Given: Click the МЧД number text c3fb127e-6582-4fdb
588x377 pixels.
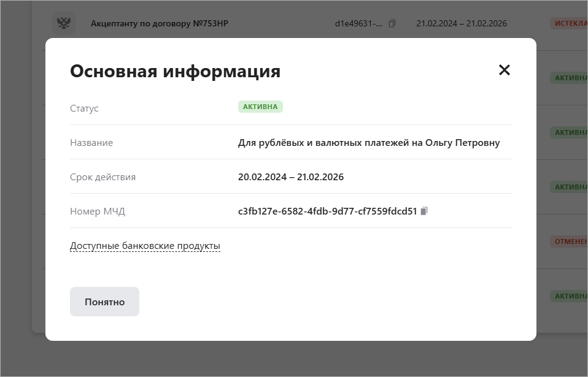Looking at the screenshot, I should [327, 211].
